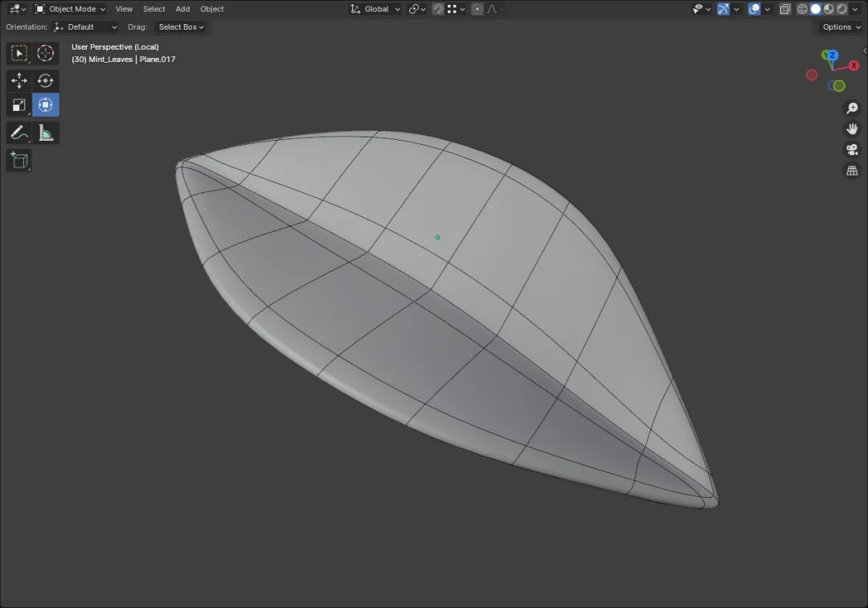The width and height of the screenshot is (868, 608).
Task: Select the Measure ruler tool
Action: pos(45,133)
